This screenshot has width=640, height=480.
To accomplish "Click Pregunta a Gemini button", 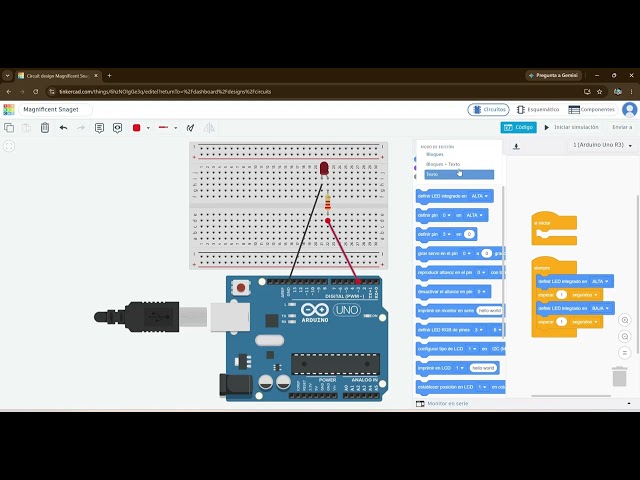I will [553, 76].
